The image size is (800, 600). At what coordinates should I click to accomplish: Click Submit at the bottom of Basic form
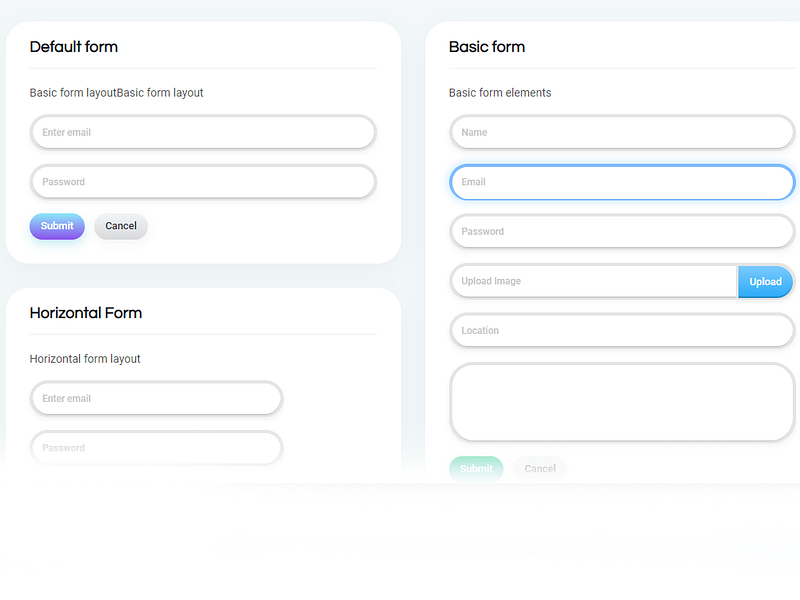[476, 468]
